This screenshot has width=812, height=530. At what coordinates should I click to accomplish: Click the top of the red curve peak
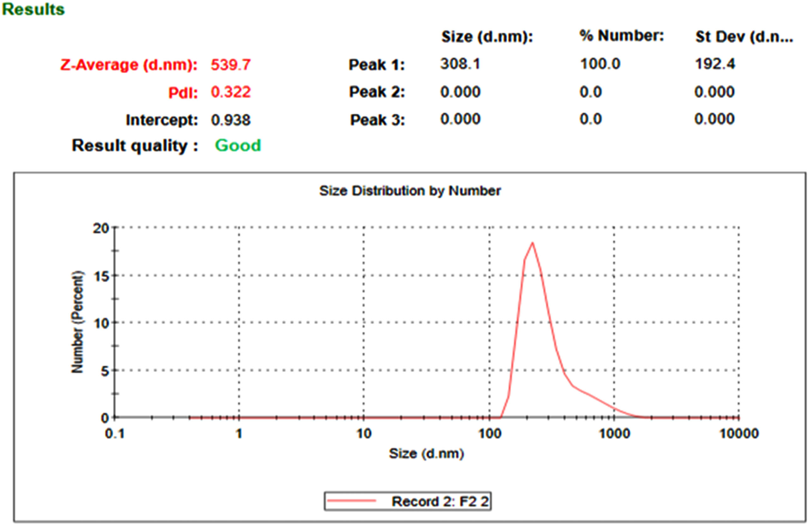pos(532,243)
